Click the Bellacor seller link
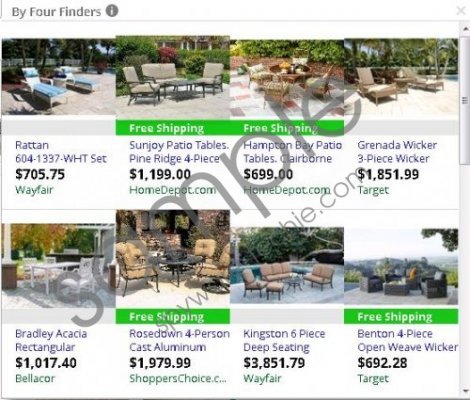Image resolution: width=470 pixels, height=400 pixels. pos(35,378)
